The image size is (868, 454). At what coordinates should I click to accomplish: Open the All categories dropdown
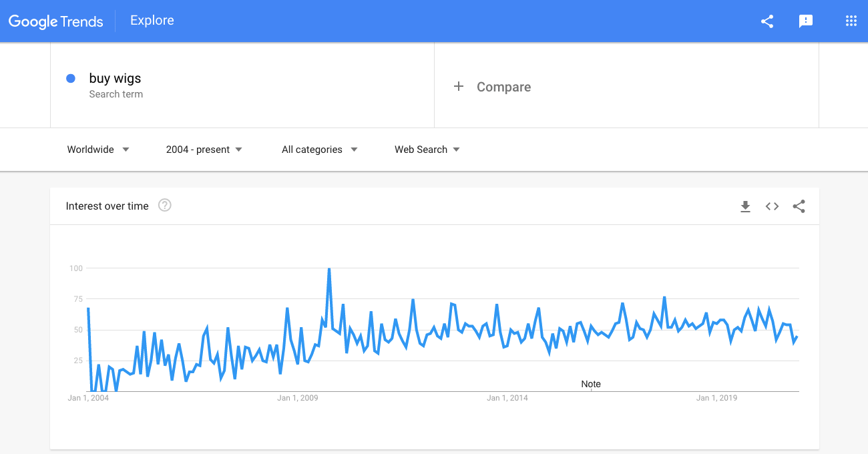(319, 150)
